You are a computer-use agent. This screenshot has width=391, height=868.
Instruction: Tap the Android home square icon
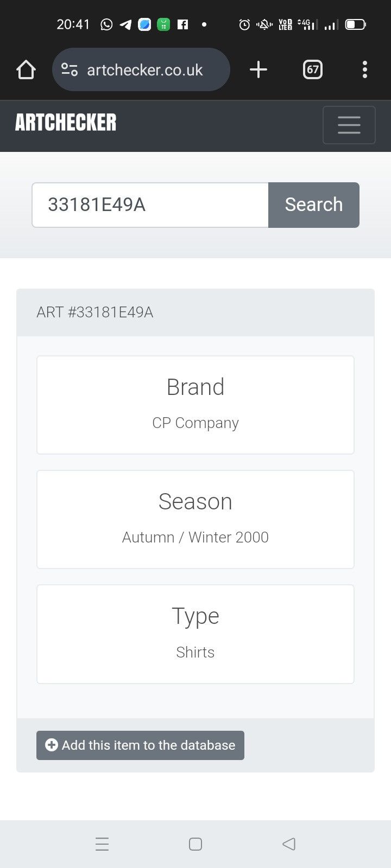(x=195, y=844)
